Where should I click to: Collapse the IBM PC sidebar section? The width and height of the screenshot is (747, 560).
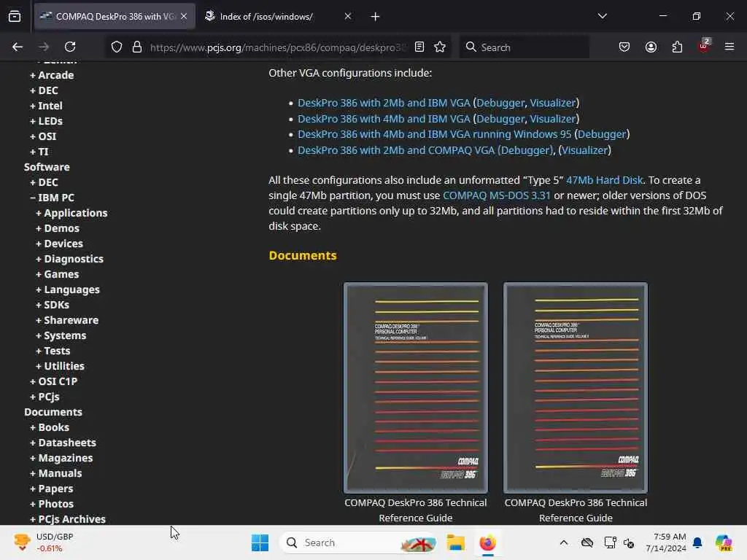tap(52, 198)
